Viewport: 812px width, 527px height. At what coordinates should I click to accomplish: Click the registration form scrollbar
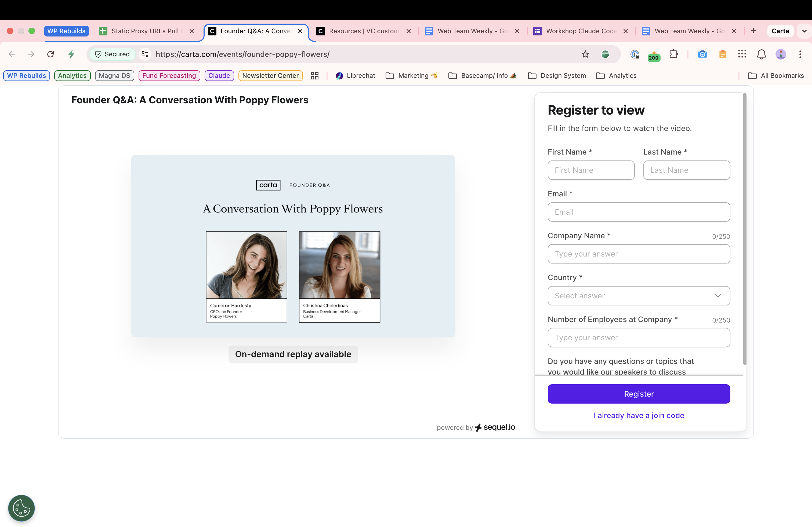tap(744, 228)
